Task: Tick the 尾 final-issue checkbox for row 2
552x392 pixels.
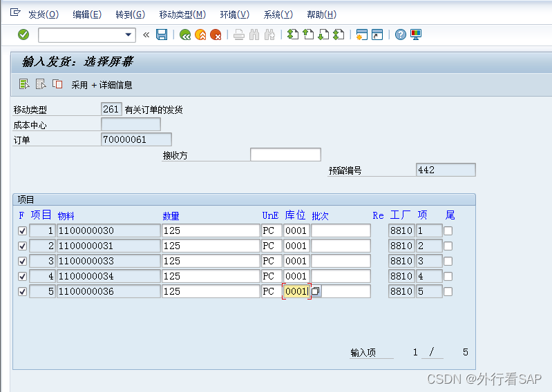Action: click(448, 246)
